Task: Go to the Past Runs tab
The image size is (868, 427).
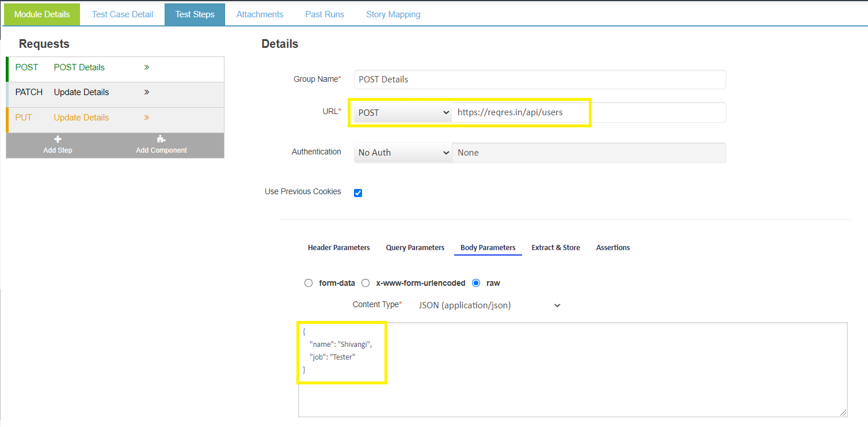Action: coord(325,14)
